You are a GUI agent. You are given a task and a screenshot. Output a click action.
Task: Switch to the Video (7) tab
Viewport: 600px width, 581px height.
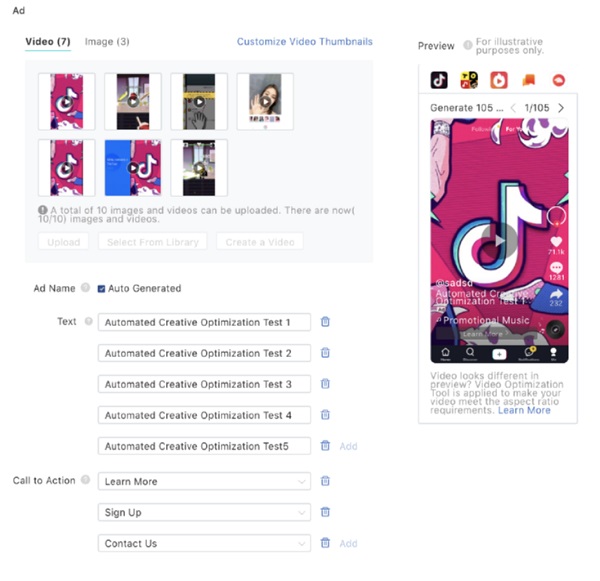[x=48, y=41]
